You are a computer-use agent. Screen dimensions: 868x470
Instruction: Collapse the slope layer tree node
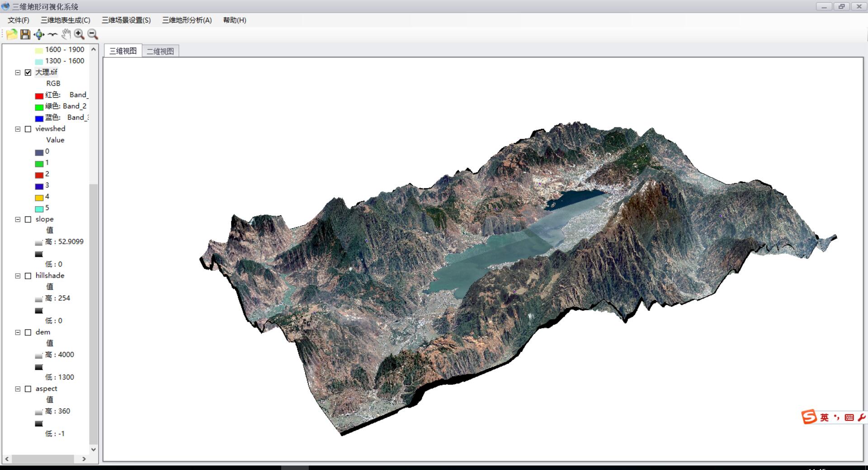pos(18,219)
